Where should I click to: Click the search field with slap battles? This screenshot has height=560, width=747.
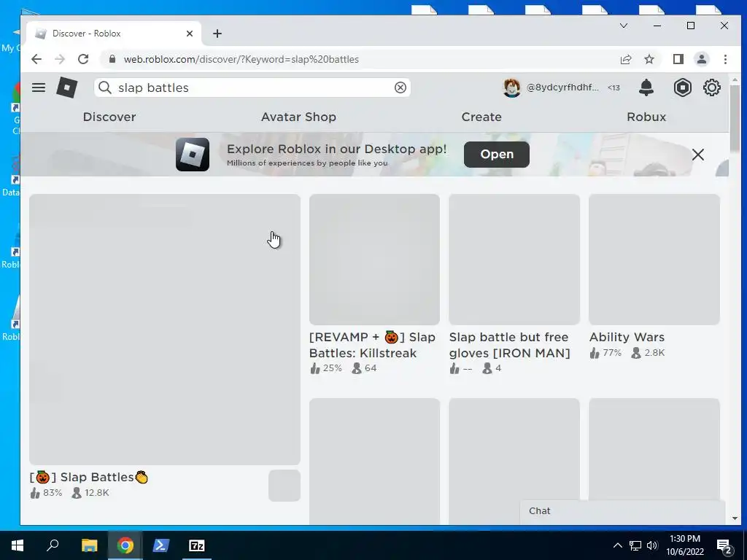[252, 87]
